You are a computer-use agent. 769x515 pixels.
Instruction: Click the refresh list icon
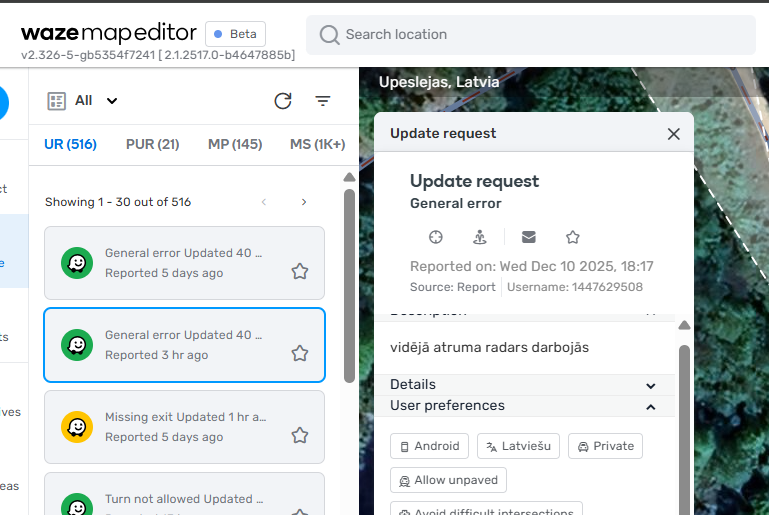click(x=283, y=101)
